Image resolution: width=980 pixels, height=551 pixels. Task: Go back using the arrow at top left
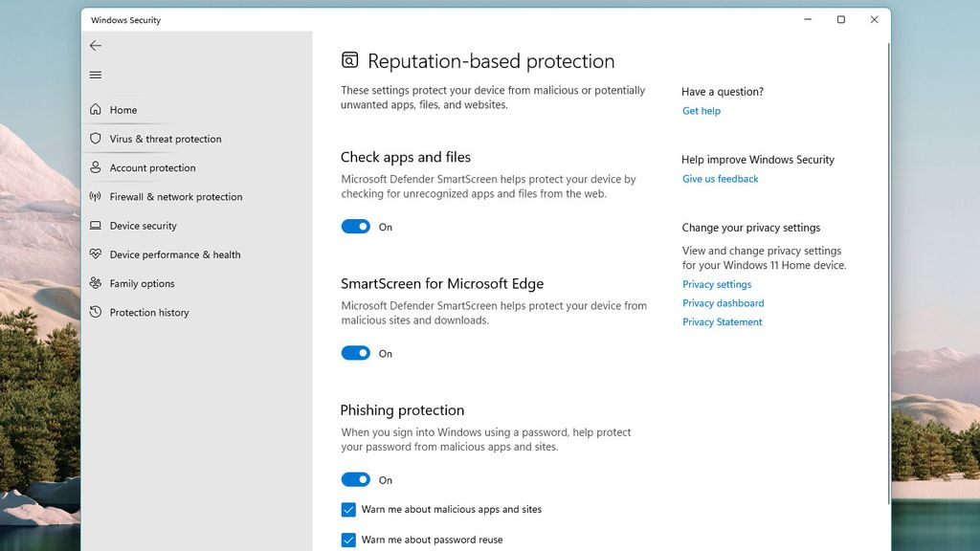click(x=95, y=45)
